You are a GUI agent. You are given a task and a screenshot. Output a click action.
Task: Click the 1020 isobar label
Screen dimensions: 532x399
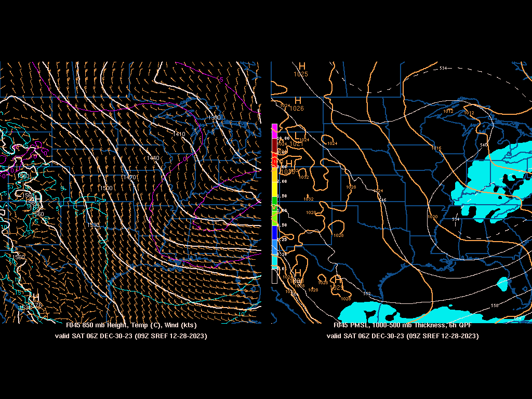tap(432, 217)
